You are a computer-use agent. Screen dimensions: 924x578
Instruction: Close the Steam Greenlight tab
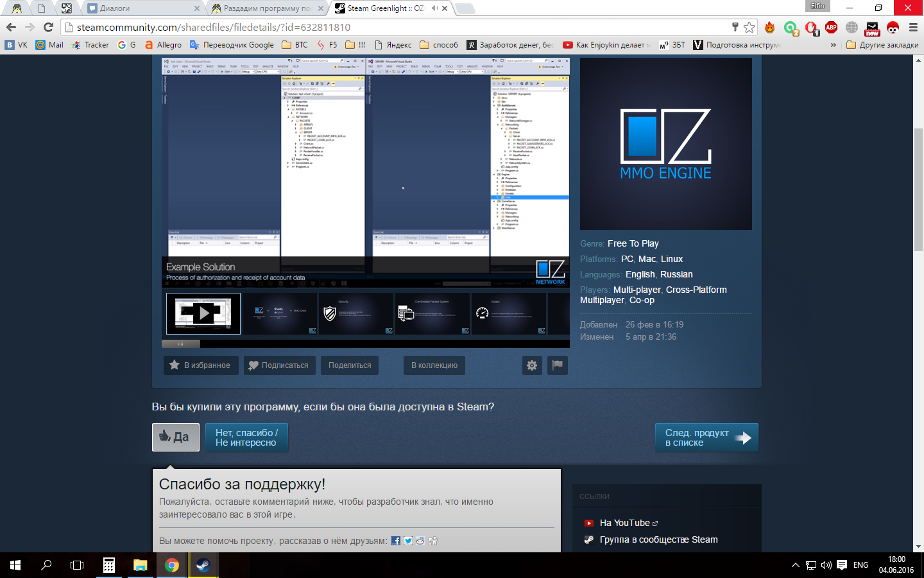[445, 8]
